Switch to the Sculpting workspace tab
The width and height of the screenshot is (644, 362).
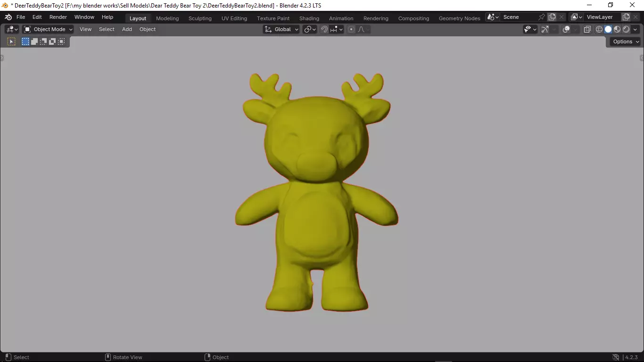200,18
